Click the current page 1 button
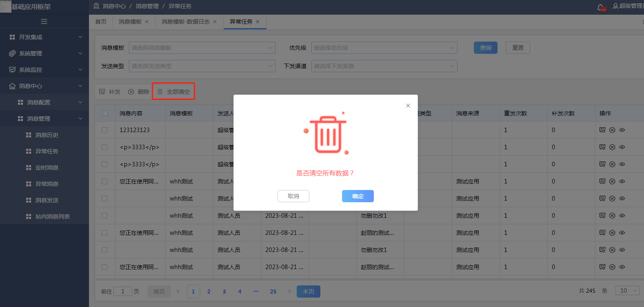The width and height of the screenshot is (644, 307). coord(193,292)
